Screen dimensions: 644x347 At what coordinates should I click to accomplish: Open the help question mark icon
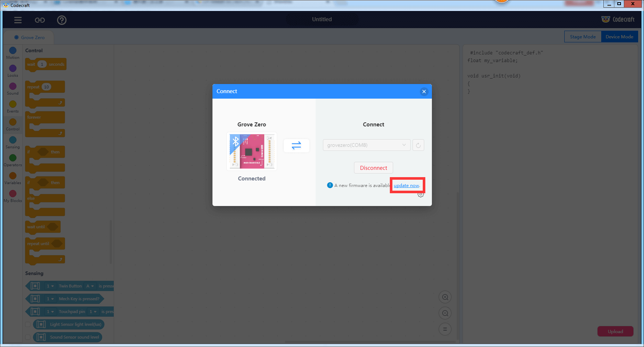tap(62, 20)
